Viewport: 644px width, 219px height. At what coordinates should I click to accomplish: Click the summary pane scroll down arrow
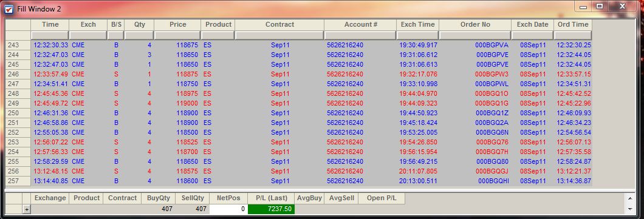tap(631, 209)
